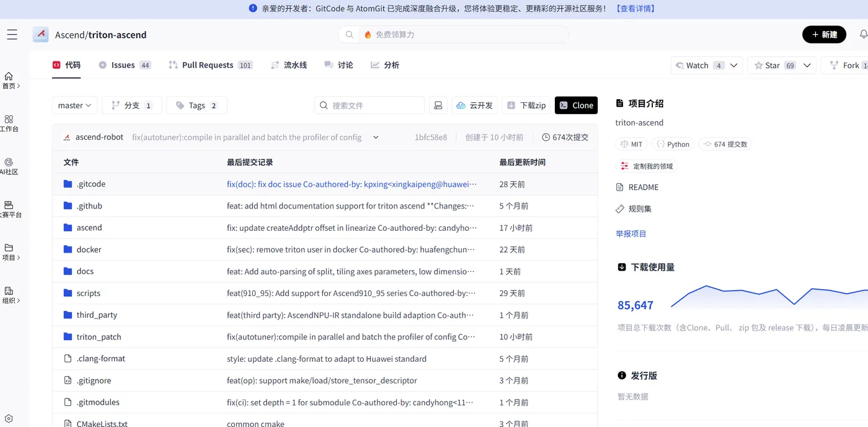Image resolution: width=868 pixels, height=427 pixels.
Task: Expand the Star dropdown arrow
Action: (807, 65)
